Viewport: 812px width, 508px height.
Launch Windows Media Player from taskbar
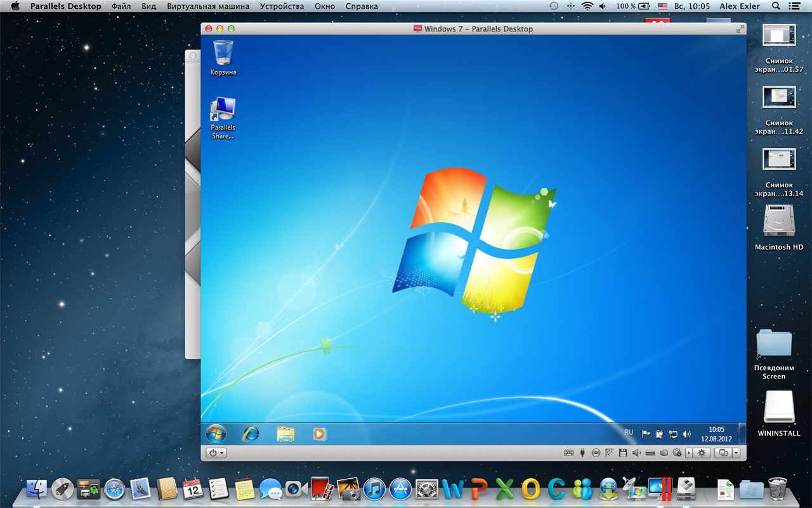319,434
